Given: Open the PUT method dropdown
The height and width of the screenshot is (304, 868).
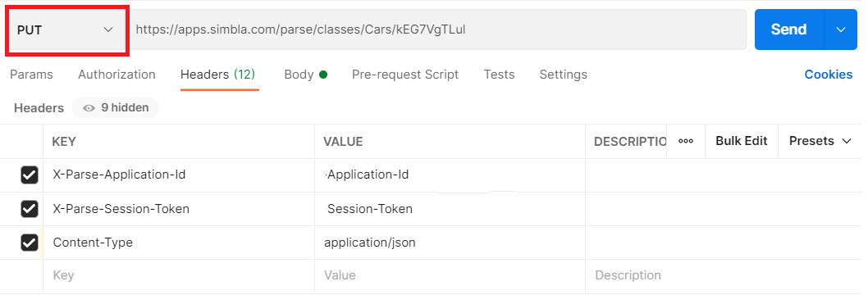Looking at the screenshot, I should point(67,29).
